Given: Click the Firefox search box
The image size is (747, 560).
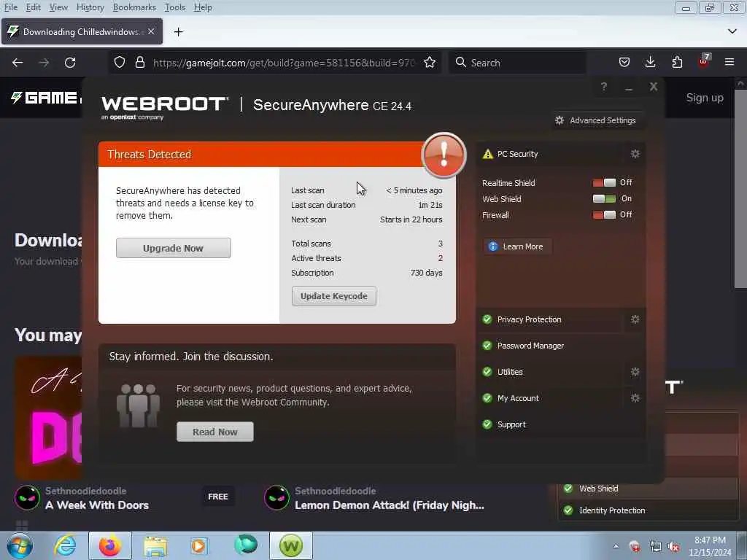Looking at the screenshot, I should (517, 63).
